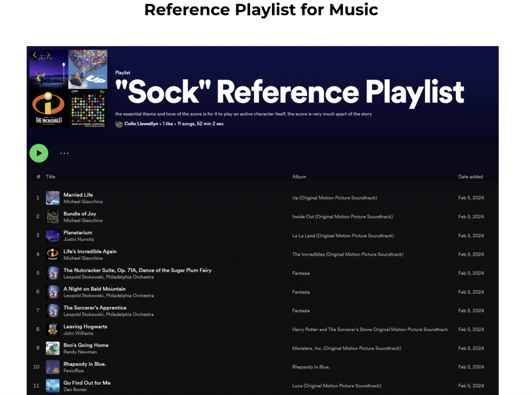Open artist FenixRios

tap(73, 371)
